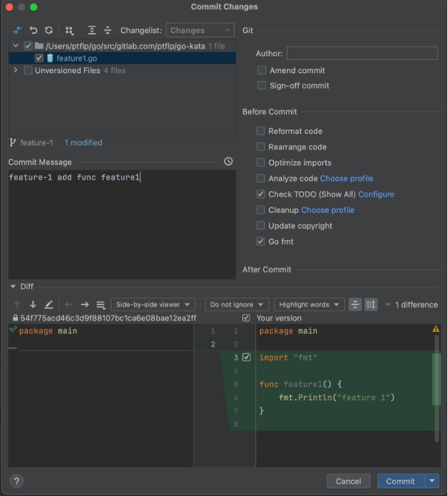Click the Show Diff icon in changes toolbar
Screen dimensions: 448x496
[17, 31]
